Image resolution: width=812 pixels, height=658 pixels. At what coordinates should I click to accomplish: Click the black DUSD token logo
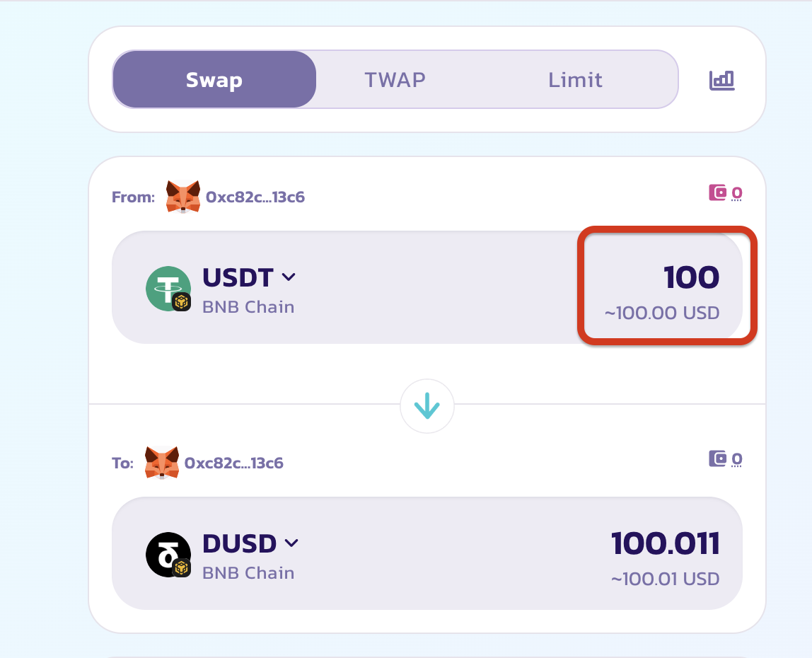(x=167, y=553)
